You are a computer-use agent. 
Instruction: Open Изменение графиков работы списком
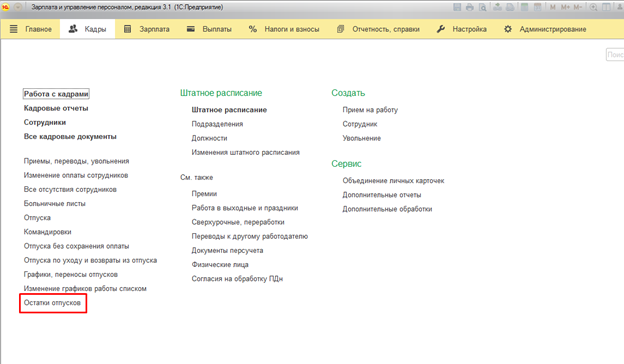pos(85,288)
